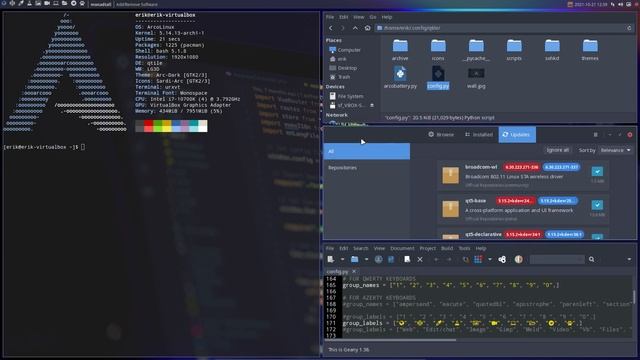The image size is (640, 360).
Task: Uncheck the qt5-base update checkbox
Action: 597,205
